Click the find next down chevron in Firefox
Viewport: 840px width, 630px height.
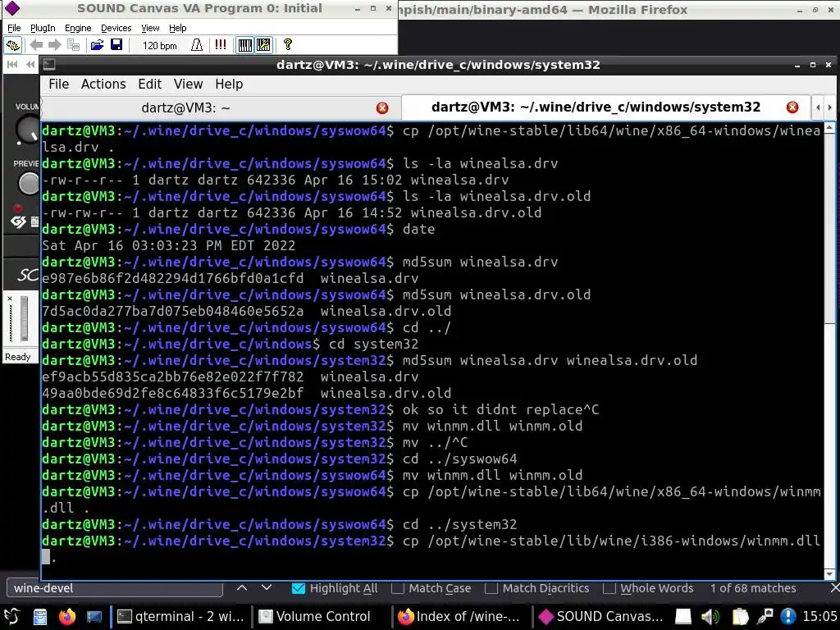pyautogui.click(x=267, y=587)
